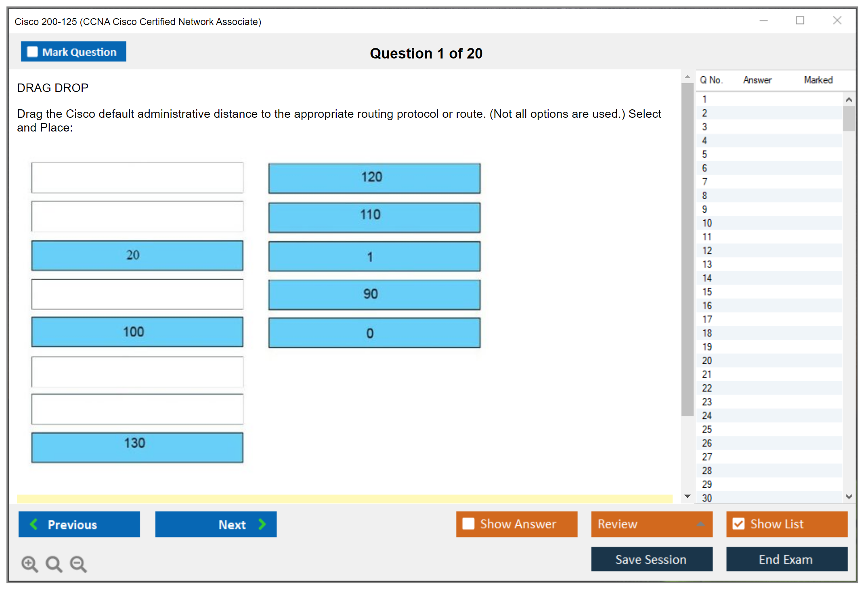Click the green left arrow on Previous
The image size is (868, 593).
[34, 524]
